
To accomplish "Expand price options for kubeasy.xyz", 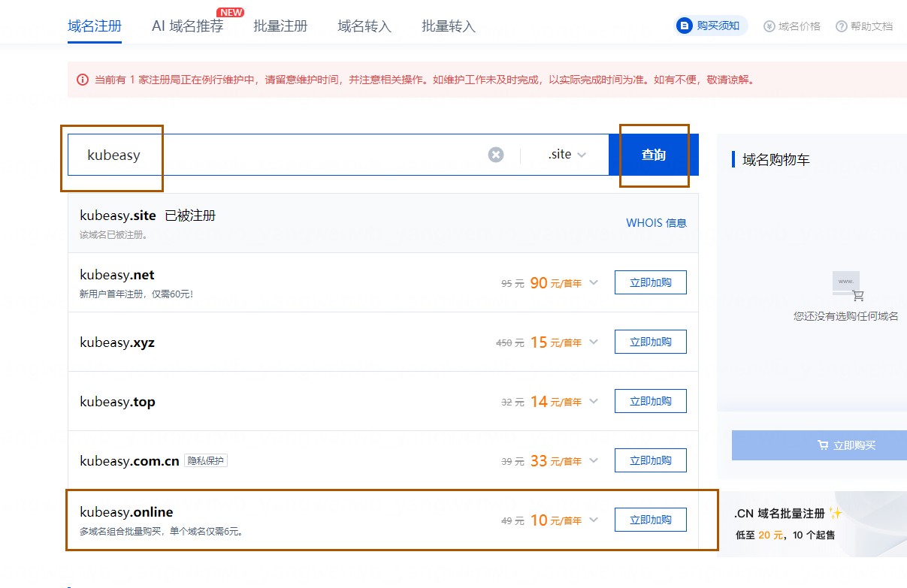I will pos(594,342).
